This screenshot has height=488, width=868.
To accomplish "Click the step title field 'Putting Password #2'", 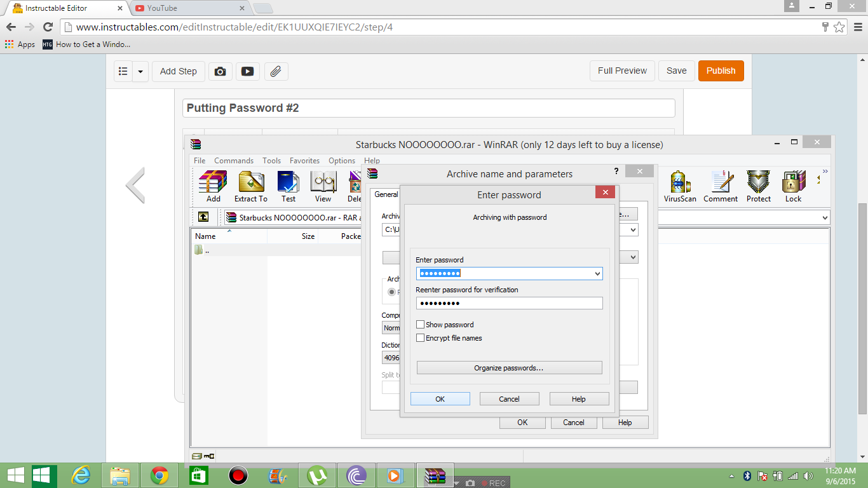I will (x=429, y=108).
